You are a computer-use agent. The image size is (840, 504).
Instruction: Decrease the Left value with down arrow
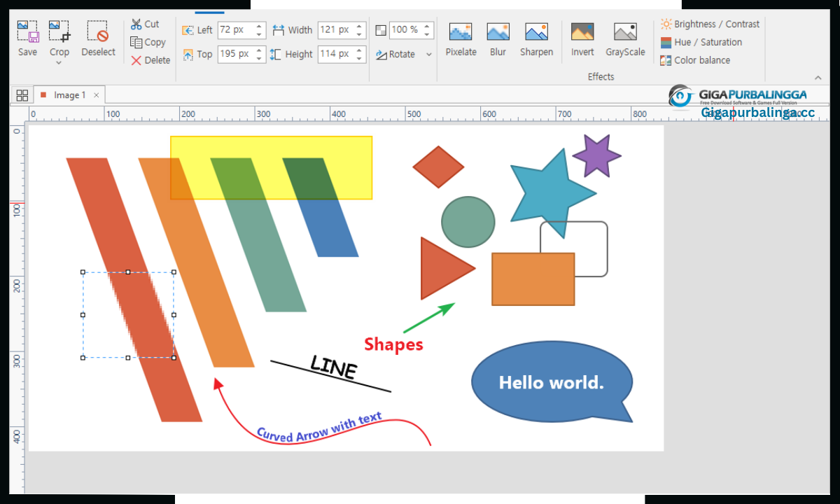click(x=260, y=34)
